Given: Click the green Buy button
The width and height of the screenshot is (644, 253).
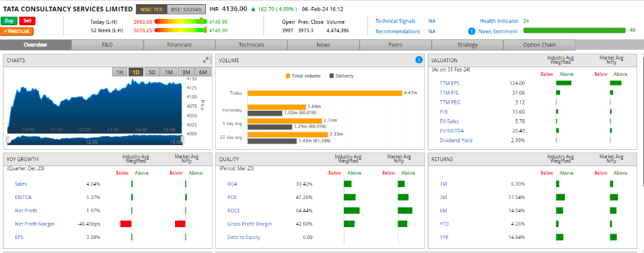Looking at the screenshot, I should point(9,21).
